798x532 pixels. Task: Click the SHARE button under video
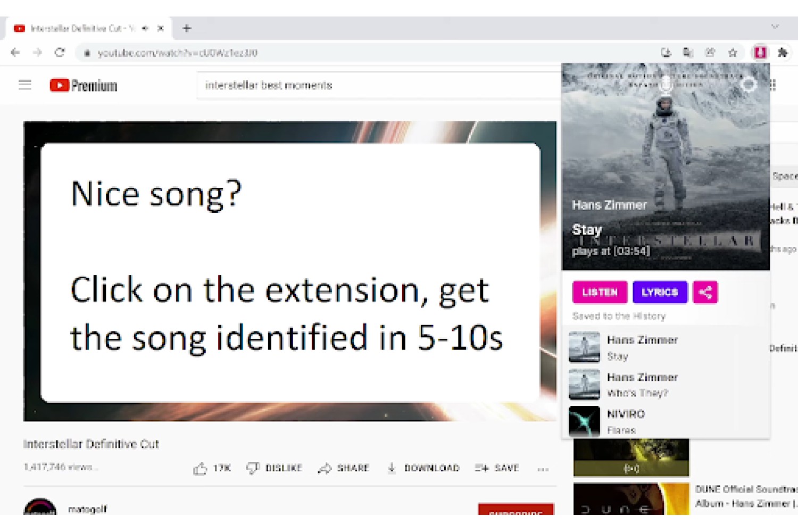tap(344, 468)
